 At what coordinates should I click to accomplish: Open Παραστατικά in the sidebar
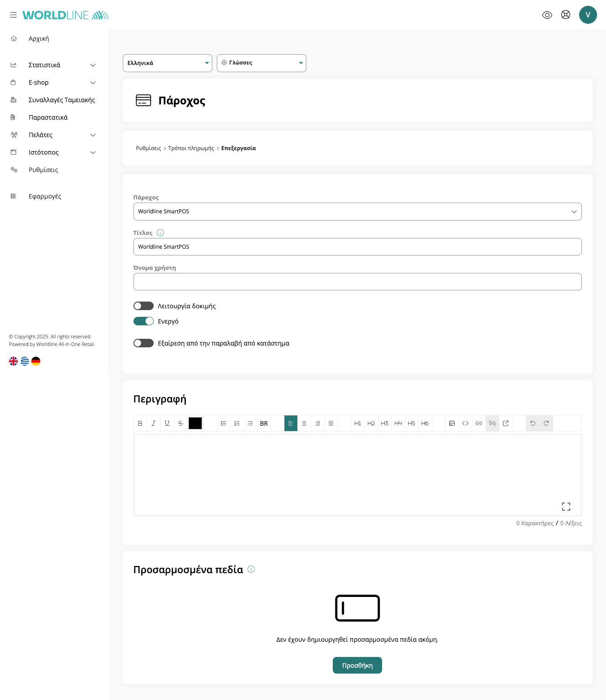[48, 117]
